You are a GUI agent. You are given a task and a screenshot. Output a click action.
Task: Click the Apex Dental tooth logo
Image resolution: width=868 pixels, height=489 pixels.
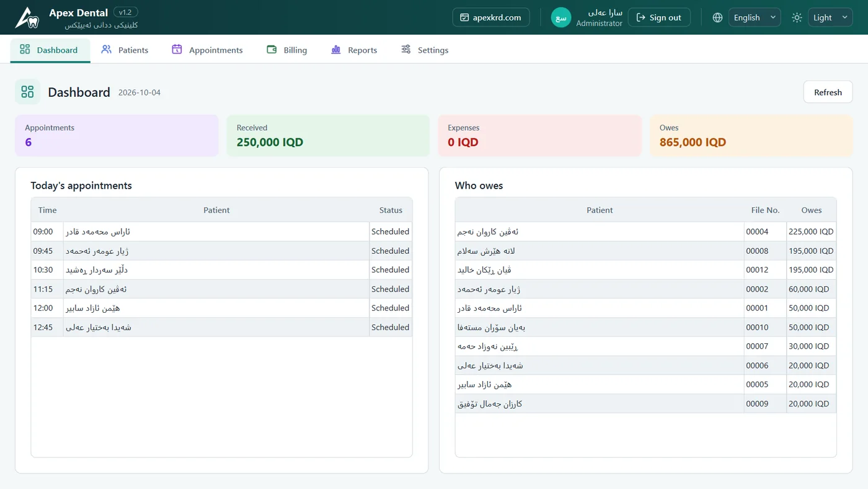(27, 17)
